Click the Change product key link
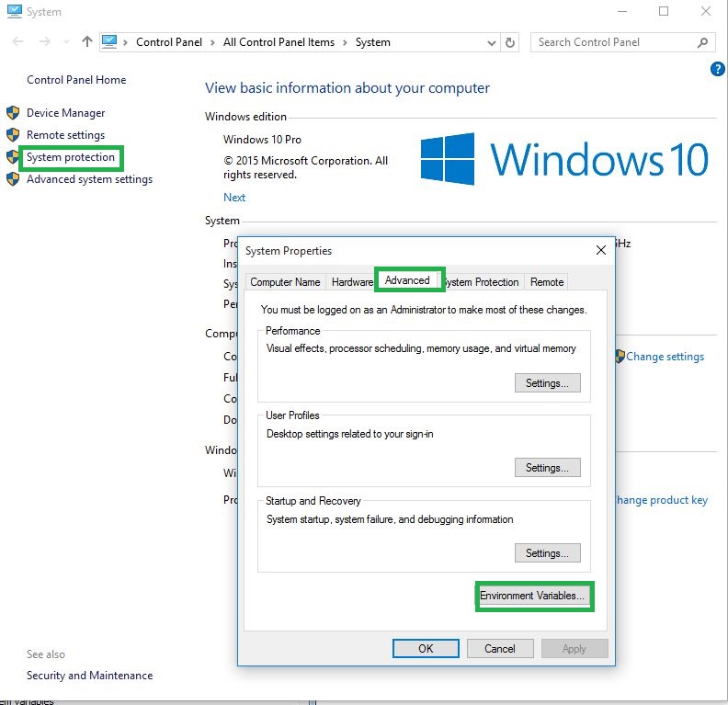The height and width of the screenshot is (705, 728). (x=662, y=500)
